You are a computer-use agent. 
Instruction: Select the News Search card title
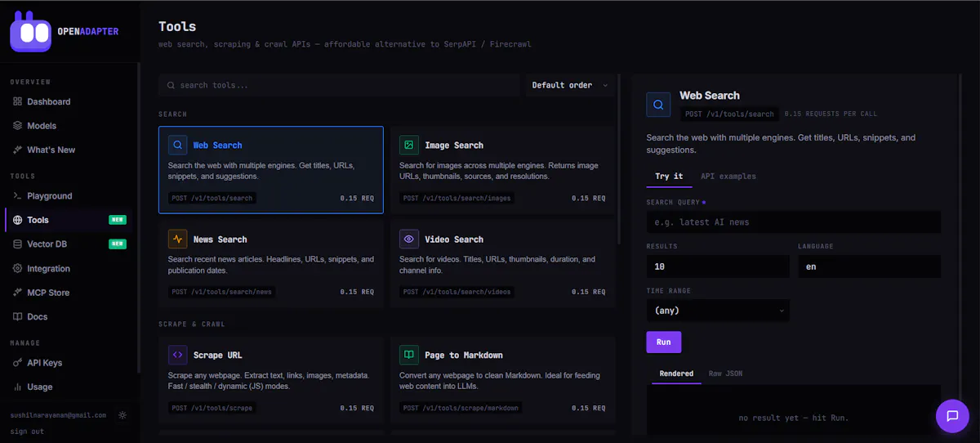tap(220, 239)
